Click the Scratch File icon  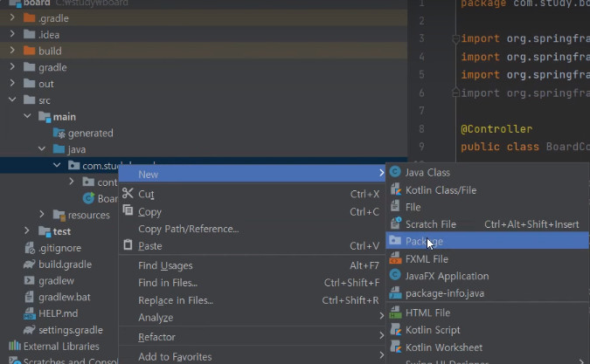[395, 223]
